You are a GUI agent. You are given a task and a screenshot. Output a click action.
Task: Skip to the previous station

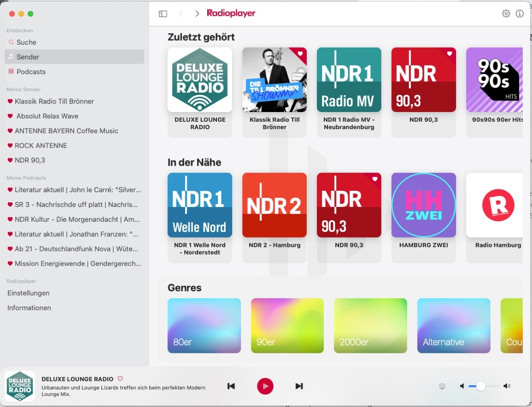(231, 386)
